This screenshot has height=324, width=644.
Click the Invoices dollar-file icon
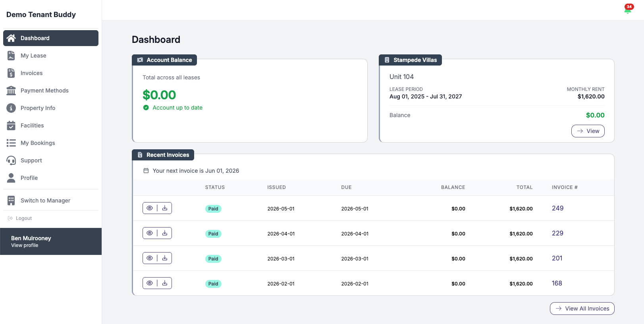point(11,73)
